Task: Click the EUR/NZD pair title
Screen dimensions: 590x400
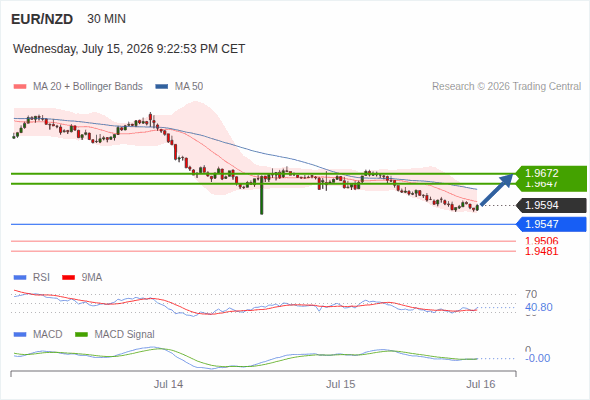Action: coord(42,19)
